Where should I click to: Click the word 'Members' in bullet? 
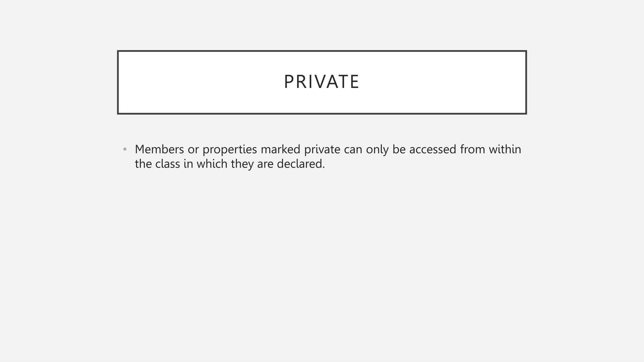(x=159, y=149)
